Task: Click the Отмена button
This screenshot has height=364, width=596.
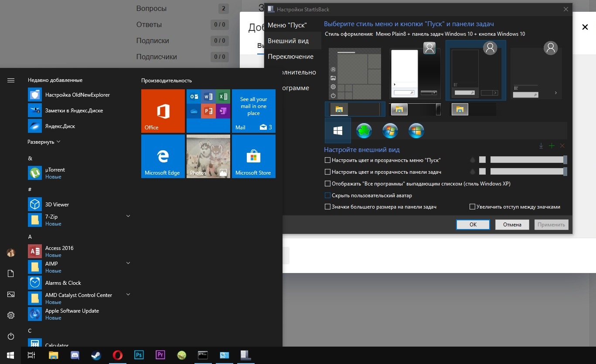Action: click(x=512, y=225)
